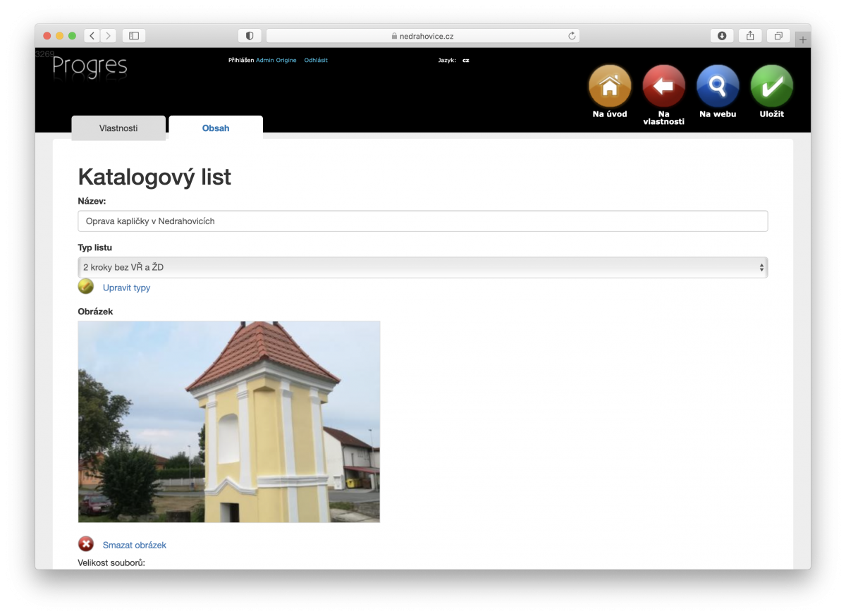Click the pencil icon next to Upravit typy
846x616 pixels.
(x=85, y=286)
